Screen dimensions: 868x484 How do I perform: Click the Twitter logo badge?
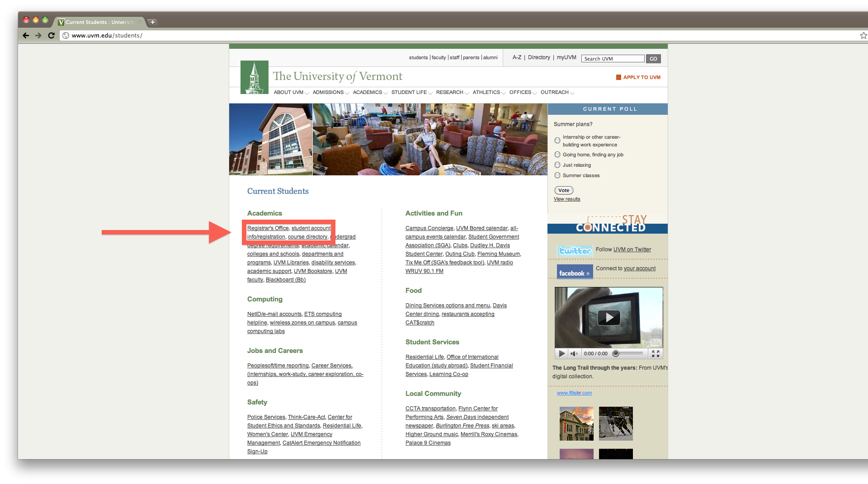coord(575,250)
